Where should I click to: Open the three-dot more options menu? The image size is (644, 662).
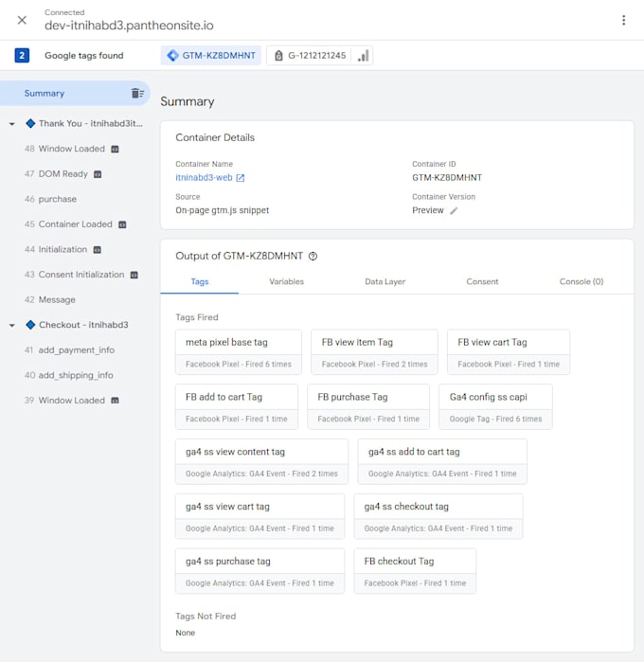click(x=623, y=20)
